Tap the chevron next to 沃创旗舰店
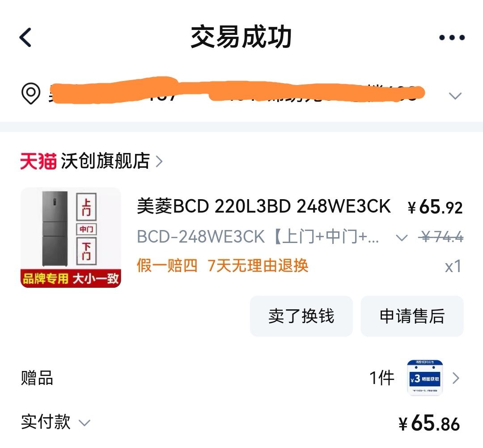 (x=159, y=161)
